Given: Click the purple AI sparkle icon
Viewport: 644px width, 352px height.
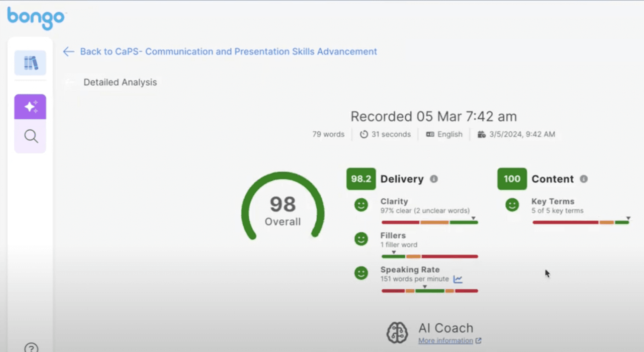Looking at the screenshot, I should pyautogui.click(x=31, y=107).
